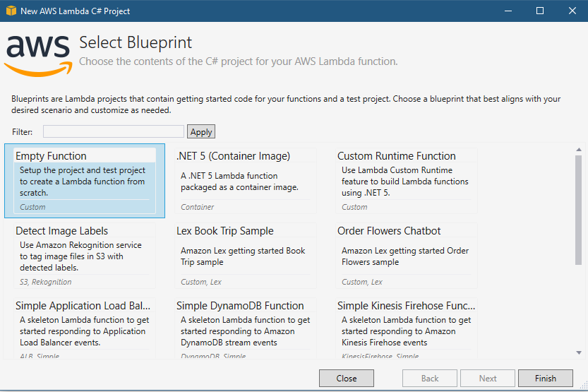Click the AWS logo
588x392 pixels.
point(38,57)
